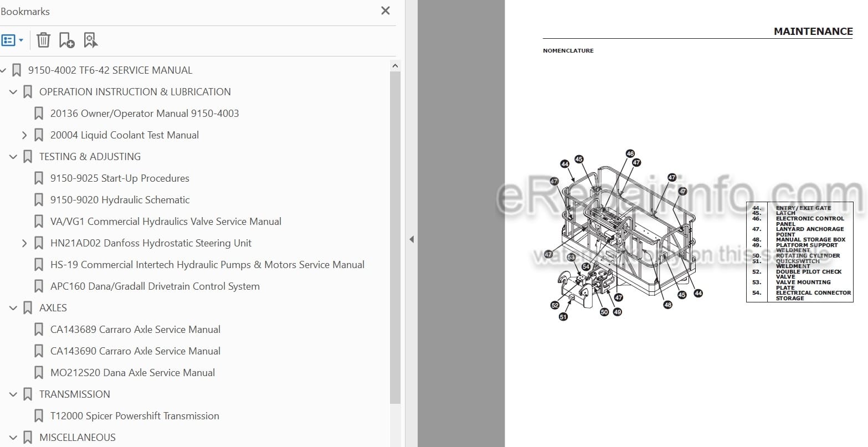The image size is (868, 447).
Task: Open APC160 Dana/Gradall Drivetrain Control System
Action: tap(155, 286)
